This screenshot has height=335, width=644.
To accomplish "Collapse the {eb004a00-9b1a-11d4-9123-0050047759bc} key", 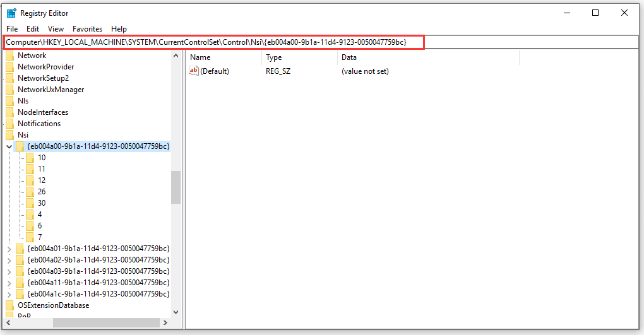I will tap(9, 146).
